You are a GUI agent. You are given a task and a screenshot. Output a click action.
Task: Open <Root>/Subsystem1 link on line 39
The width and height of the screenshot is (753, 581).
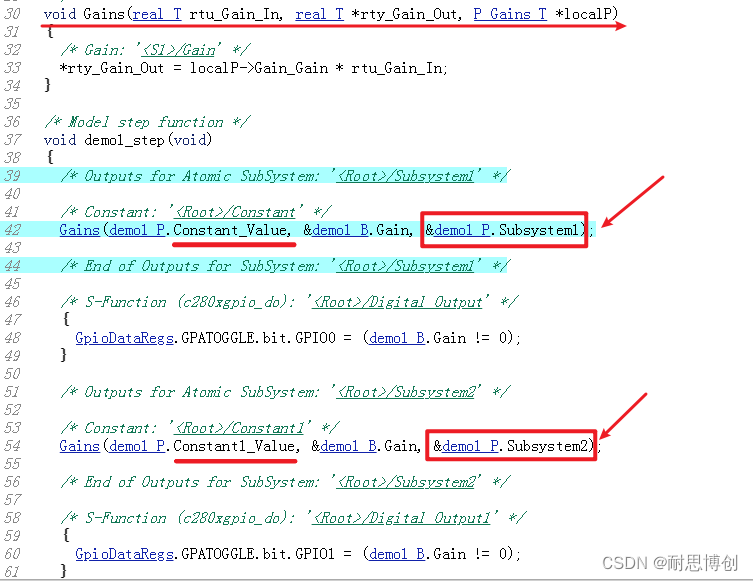click(405, 176)
